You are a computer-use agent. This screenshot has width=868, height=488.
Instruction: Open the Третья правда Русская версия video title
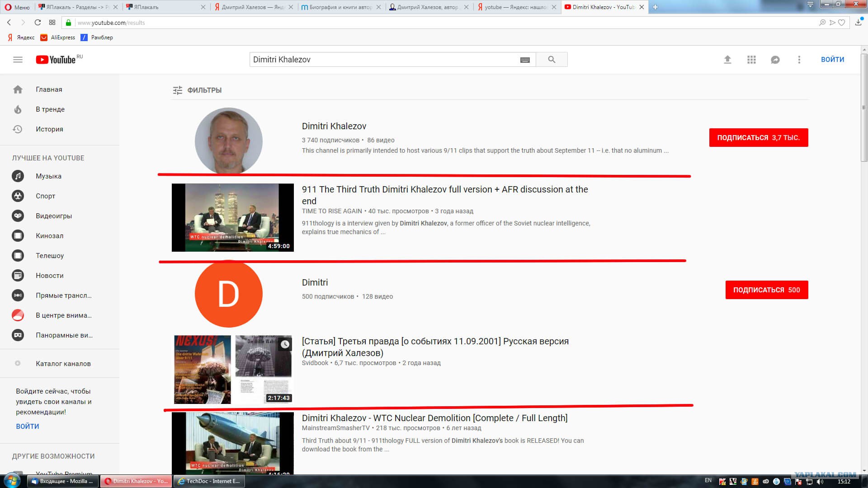tap(435, 347)
